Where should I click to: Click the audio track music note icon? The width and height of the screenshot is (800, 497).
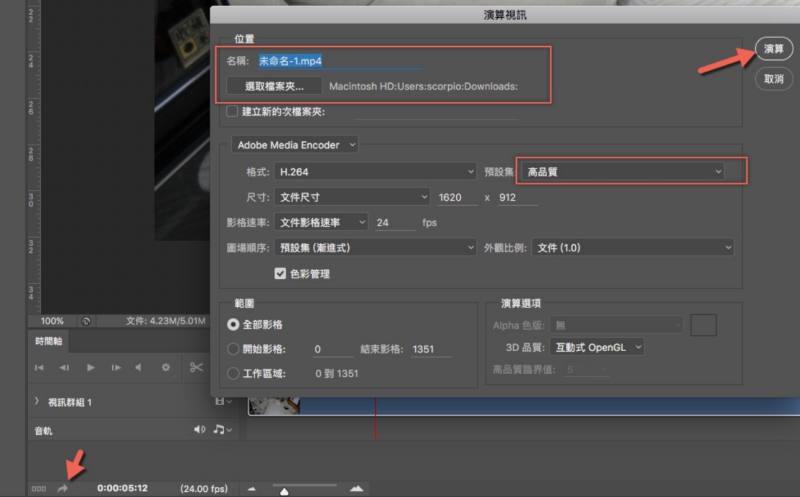coord(218,430)
